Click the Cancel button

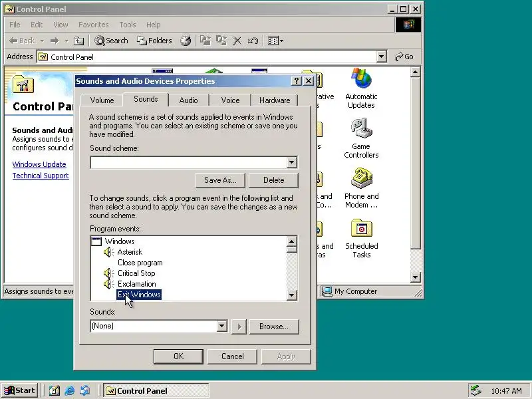tap(232, 356)
